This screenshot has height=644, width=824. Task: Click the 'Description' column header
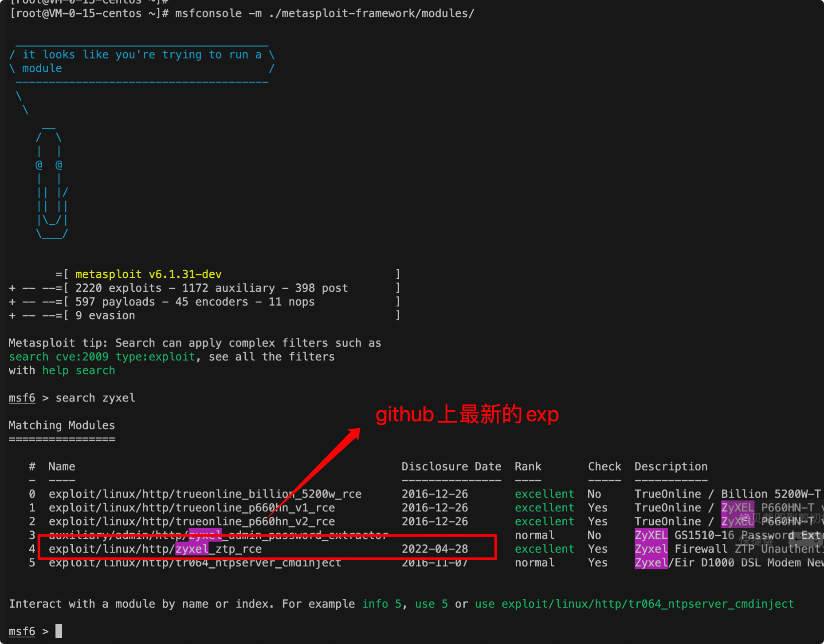pos(671,467)
